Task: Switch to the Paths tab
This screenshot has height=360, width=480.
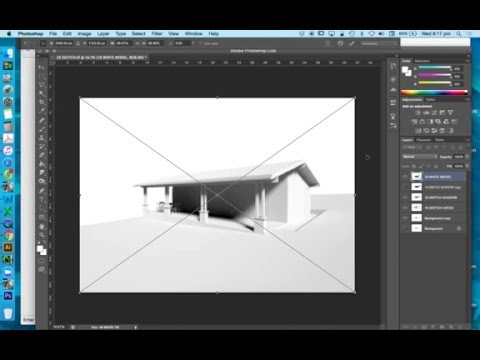Action: (x=440, y=140)
